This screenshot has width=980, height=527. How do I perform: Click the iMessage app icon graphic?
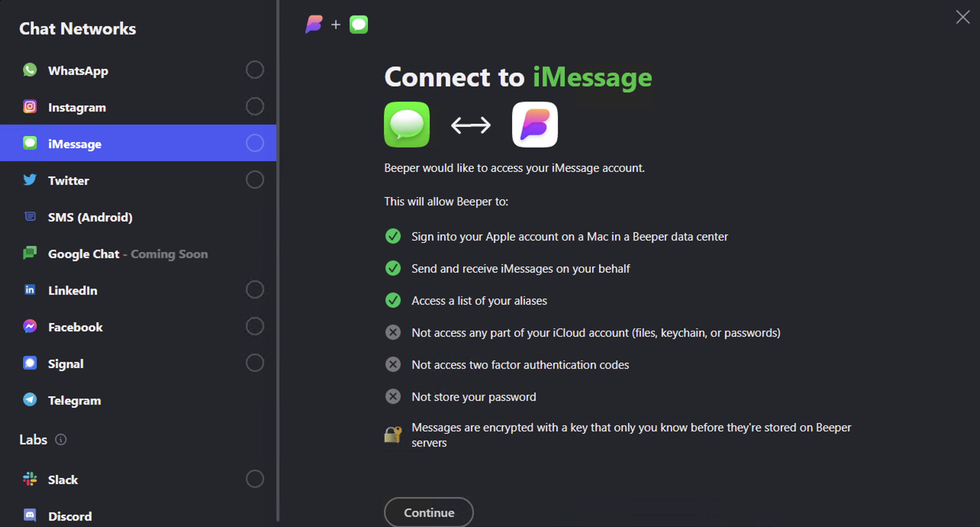click(407, 124)
